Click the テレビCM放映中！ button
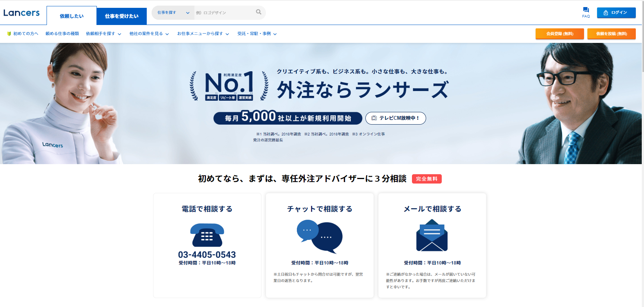Viewport: 644px width, 307px height. point(396,118)
